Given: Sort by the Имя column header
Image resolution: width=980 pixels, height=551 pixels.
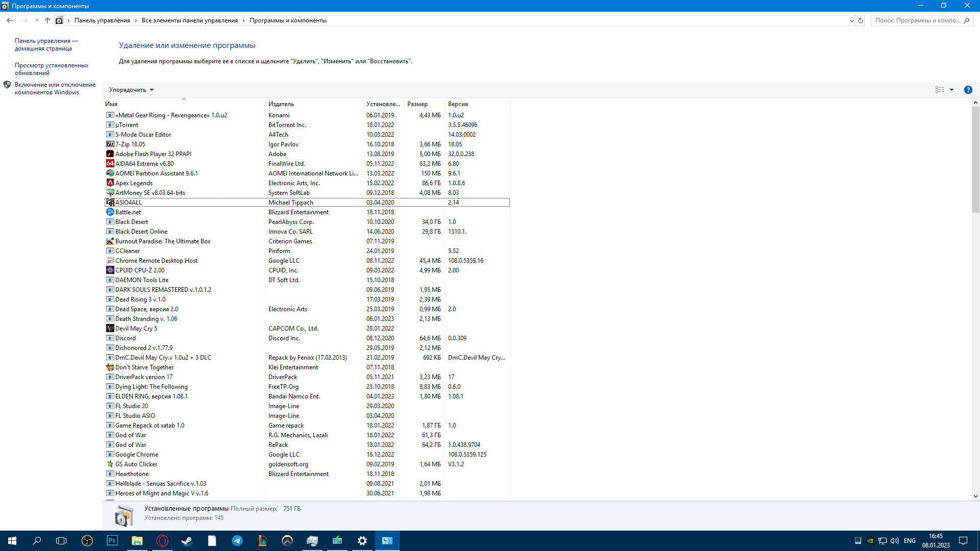Looking at the screenshot, I should (184, 104).
